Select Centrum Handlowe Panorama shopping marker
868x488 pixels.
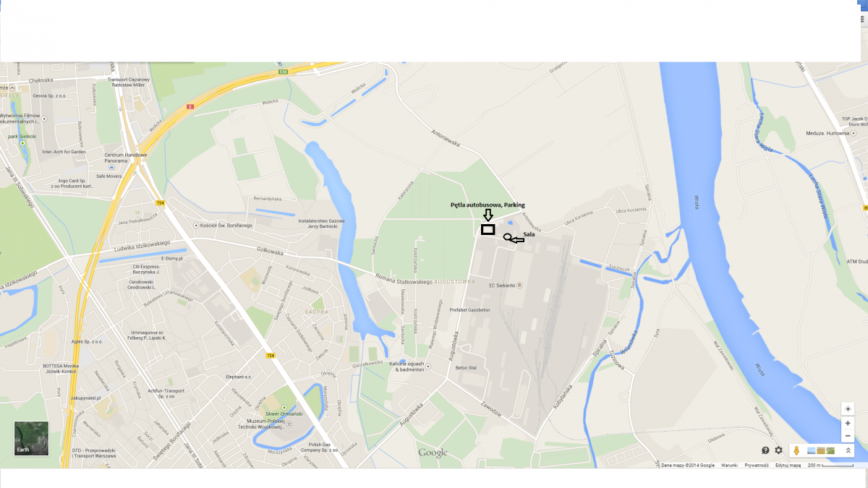pyautogui.click(x=112, y=167)
